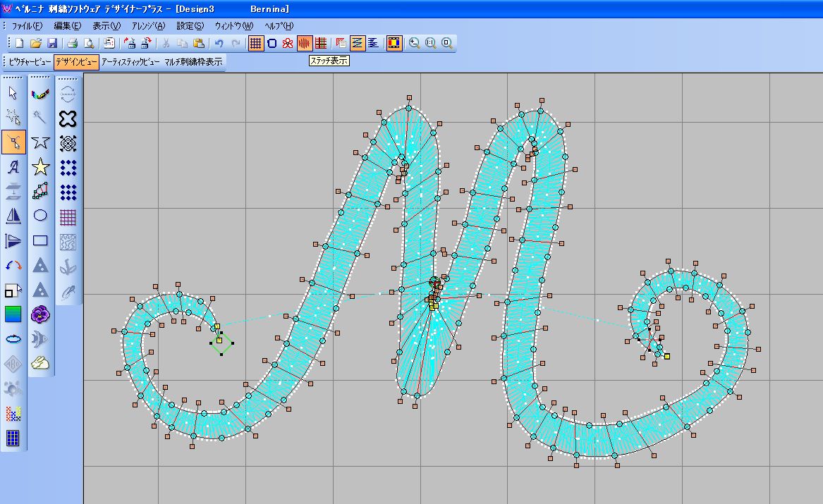Viewport: 823px width, 504px height.
Task: Toggle the red cross-hatch grid display button
Action: coord(321,43)
